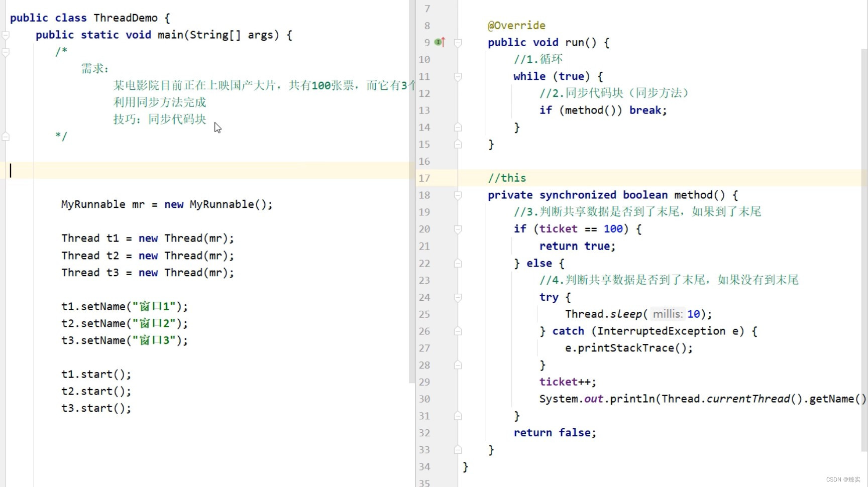
Task: Click line number 9 in the gutter
Action: point(427,43)
